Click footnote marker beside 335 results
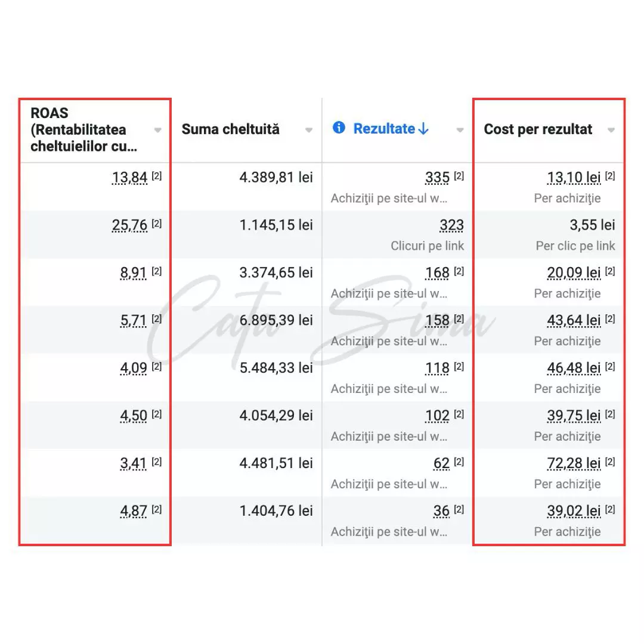The width and height of the screenshot is (644, 644). click(459, 177)
